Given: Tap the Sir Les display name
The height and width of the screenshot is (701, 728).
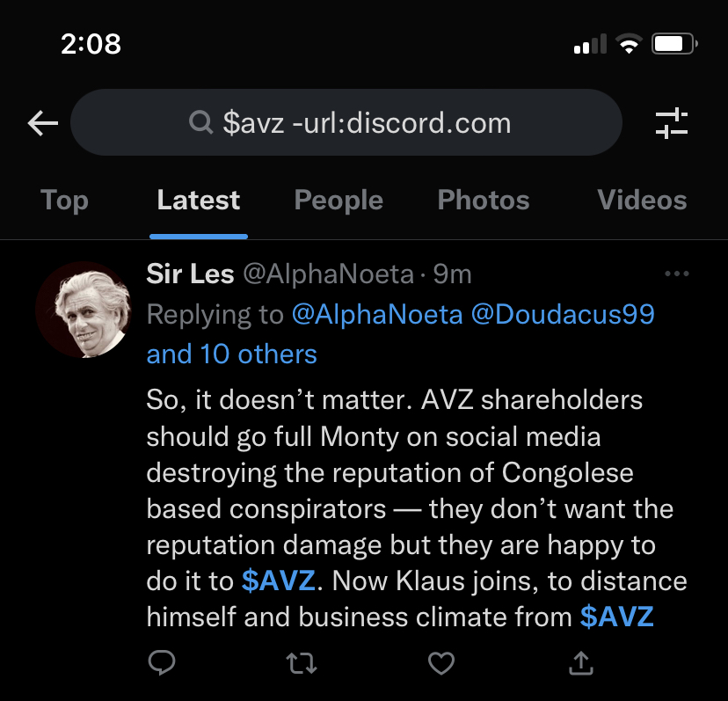Looking at the screenshot, I should (x=190, y=274).
